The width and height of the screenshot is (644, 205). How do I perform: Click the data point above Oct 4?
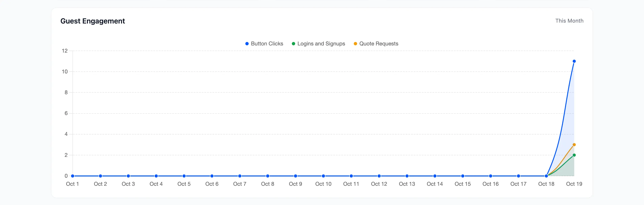(x=156, y=176)
